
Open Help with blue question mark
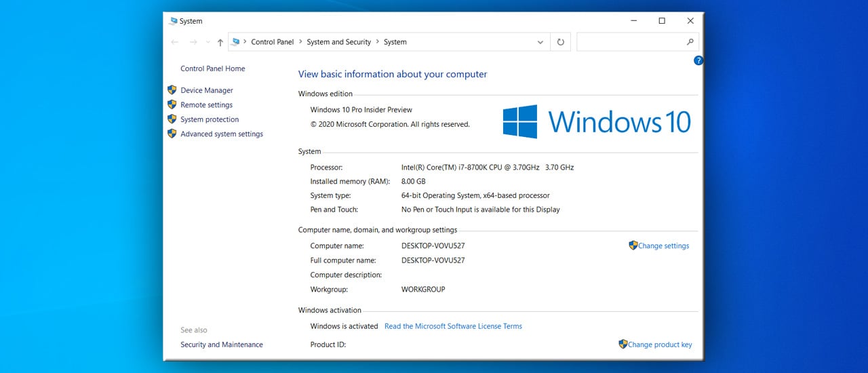coord(698,60)
